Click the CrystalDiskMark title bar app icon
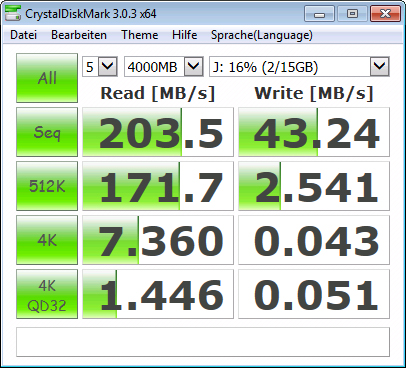Image resolution: width=406 pixels, height=368 pixels. tap(13, 13)
